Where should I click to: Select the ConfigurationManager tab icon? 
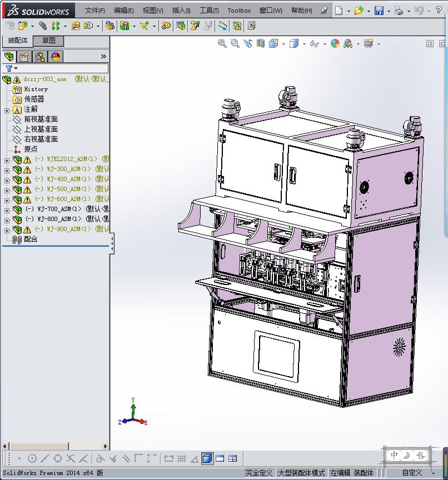(x=40, y=57)
